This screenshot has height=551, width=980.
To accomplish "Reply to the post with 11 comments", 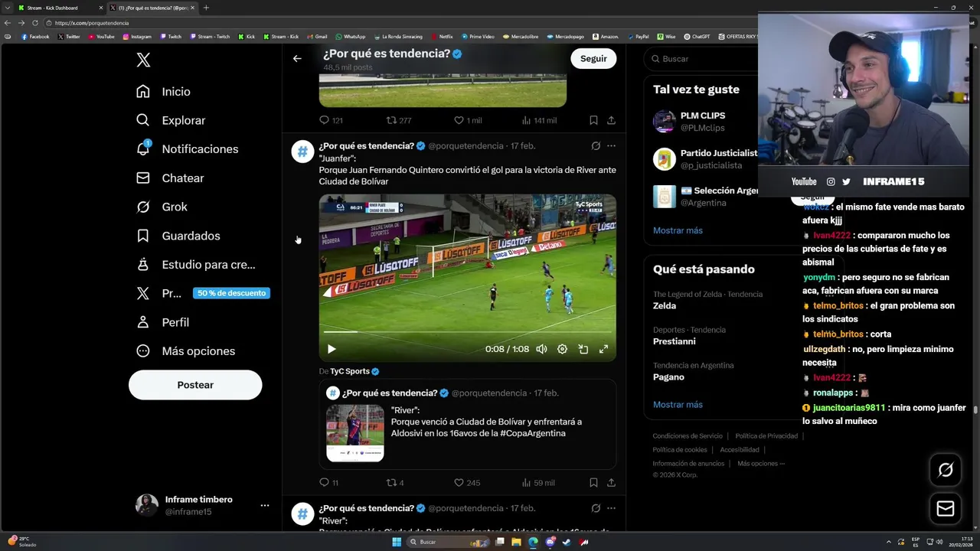I will pos(328,483).
